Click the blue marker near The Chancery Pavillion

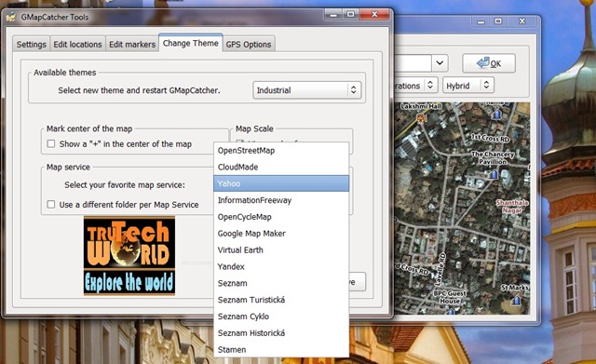pos(494,174)
